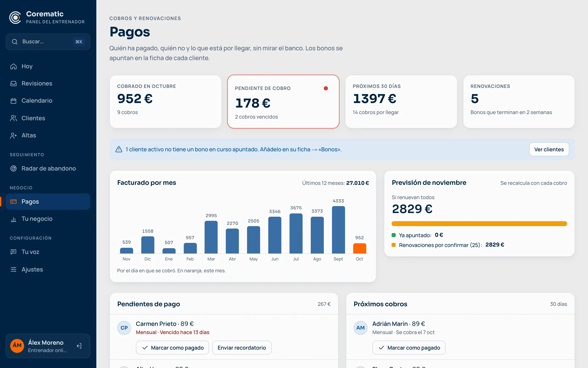
Task: Click the Ver clientes button
Action: click(x=549, y=149)
